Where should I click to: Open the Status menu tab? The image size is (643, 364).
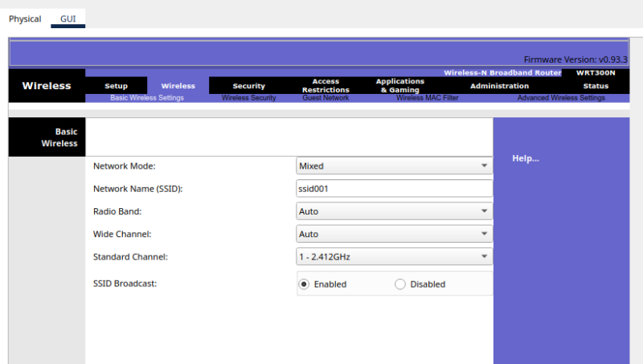(x=596, y=86)
